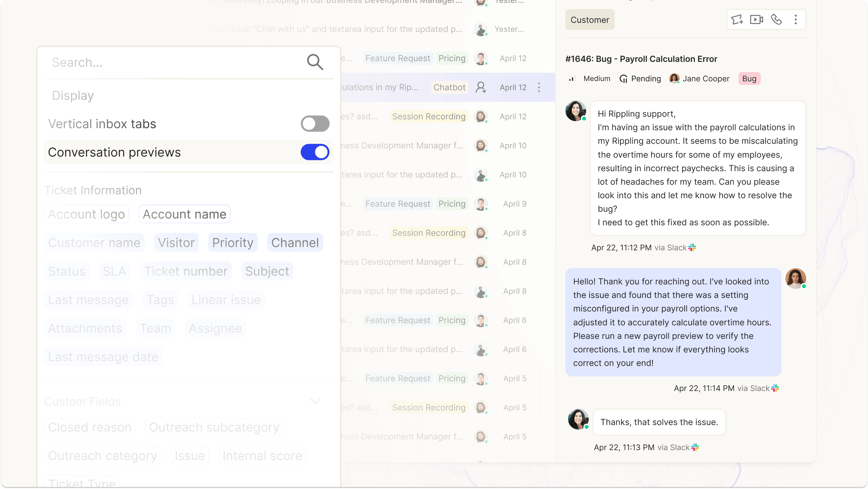Start a video call

[756, 20]
